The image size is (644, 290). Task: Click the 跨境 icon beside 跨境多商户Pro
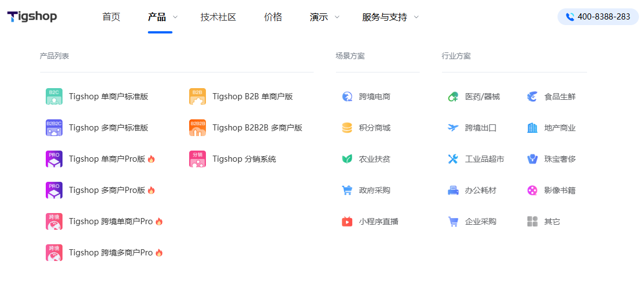54,253
